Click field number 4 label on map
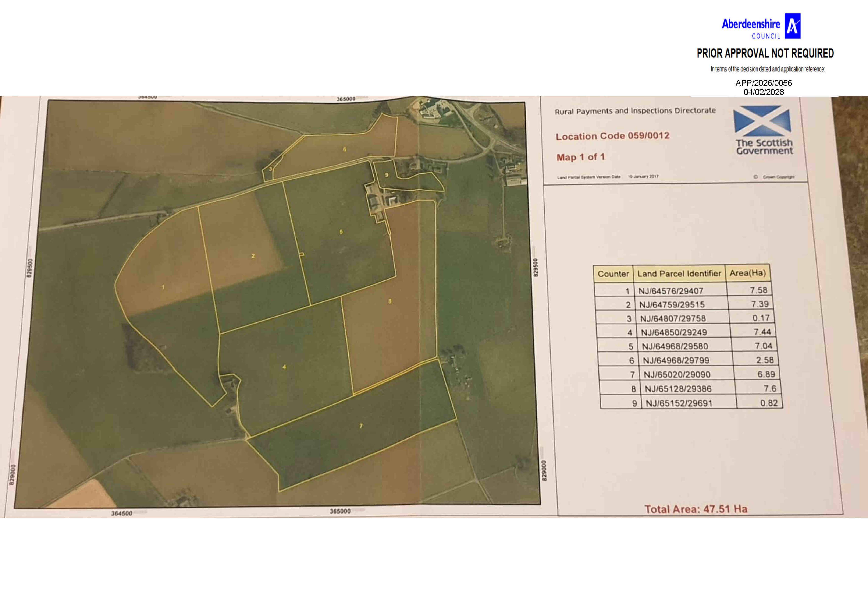 (284, 367)
